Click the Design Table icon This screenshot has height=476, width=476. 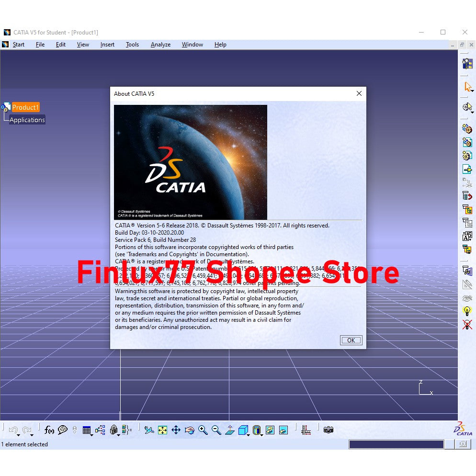tap(86, 430)
